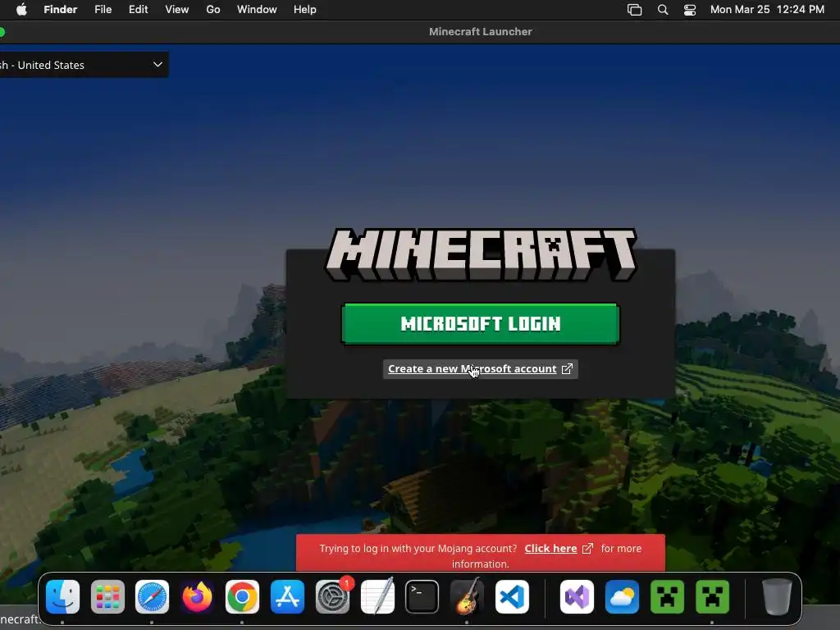Open the Help menu
The image size is (840, 630).
305,9
